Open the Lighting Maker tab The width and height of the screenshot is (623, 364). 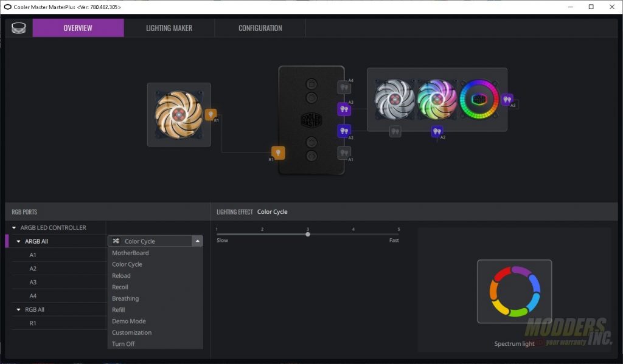[x=169, y=28]
